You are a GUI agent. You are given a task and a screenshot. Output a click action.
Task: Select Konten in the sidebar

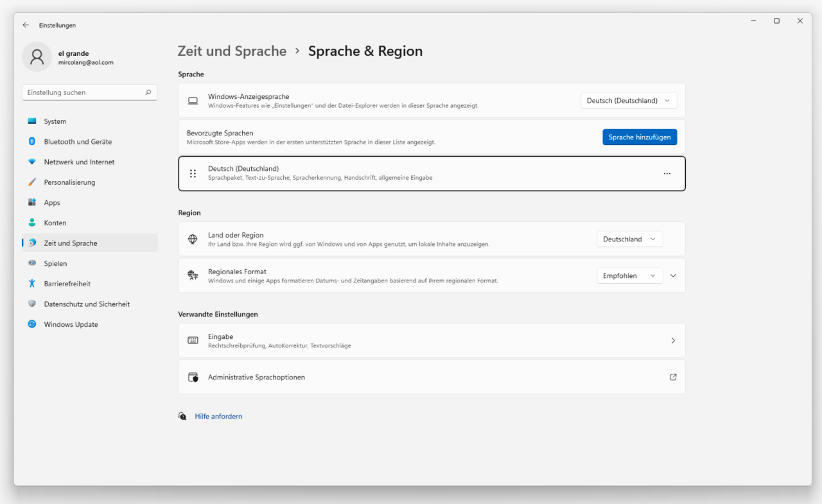pos(55,222)
